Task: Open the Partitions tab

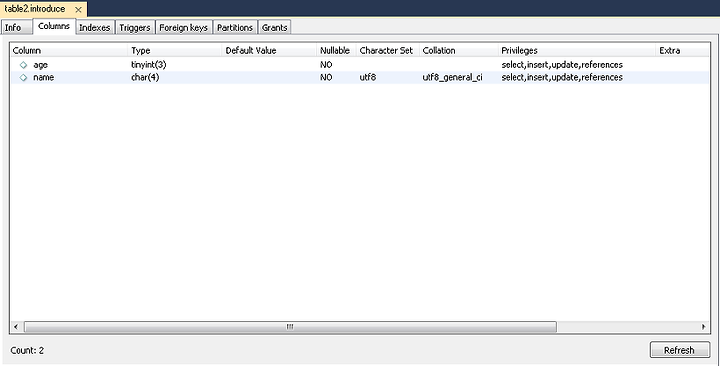Action: pos(235,28)
